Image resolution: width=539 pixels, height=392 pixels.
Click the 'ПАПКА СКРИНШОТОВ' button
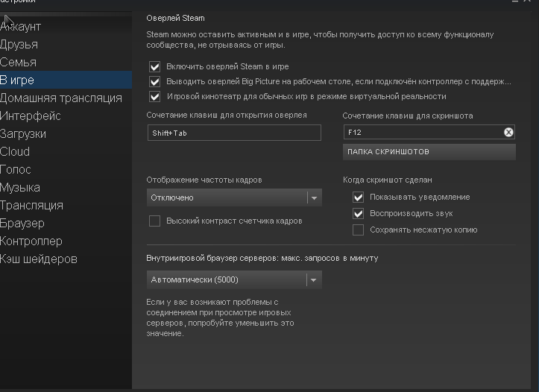[429, 152]
